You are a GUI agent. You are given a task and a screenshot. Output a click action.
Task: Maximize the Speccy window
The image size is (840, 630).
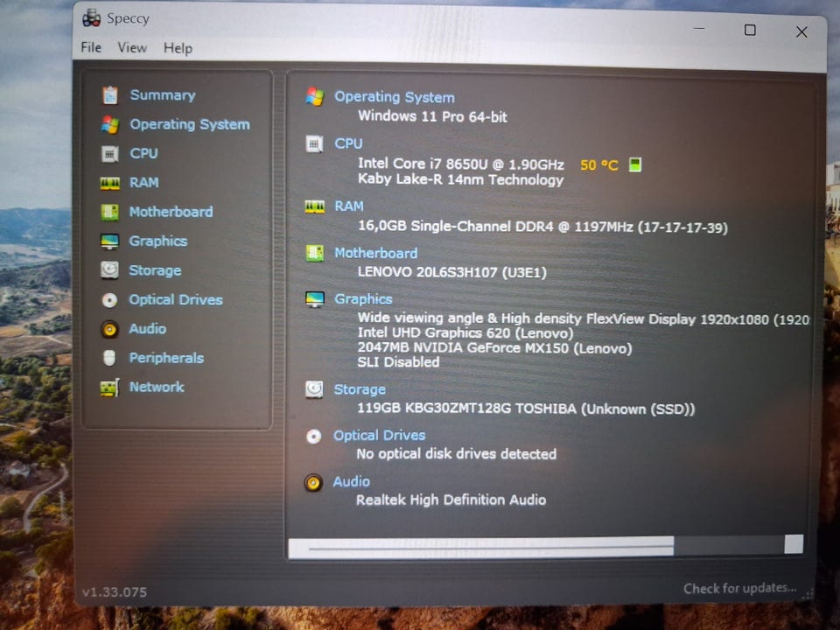[x=750, y=30]
